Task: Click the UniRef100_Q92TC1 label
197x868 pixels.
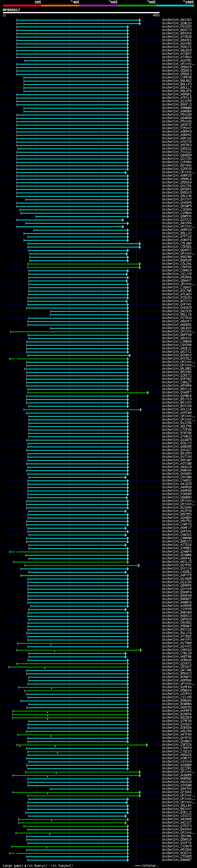Action: 177,352
